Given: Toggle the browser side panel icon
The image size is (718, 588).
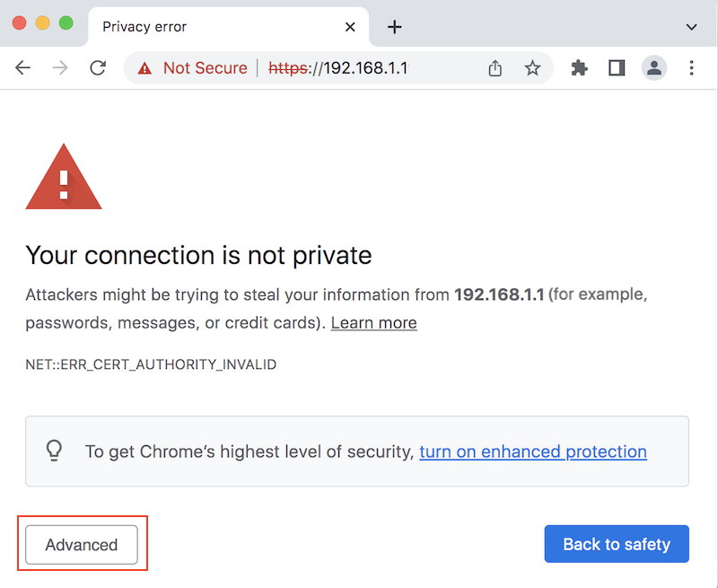Looking at the screenshot, I should (x=617, y=68).
